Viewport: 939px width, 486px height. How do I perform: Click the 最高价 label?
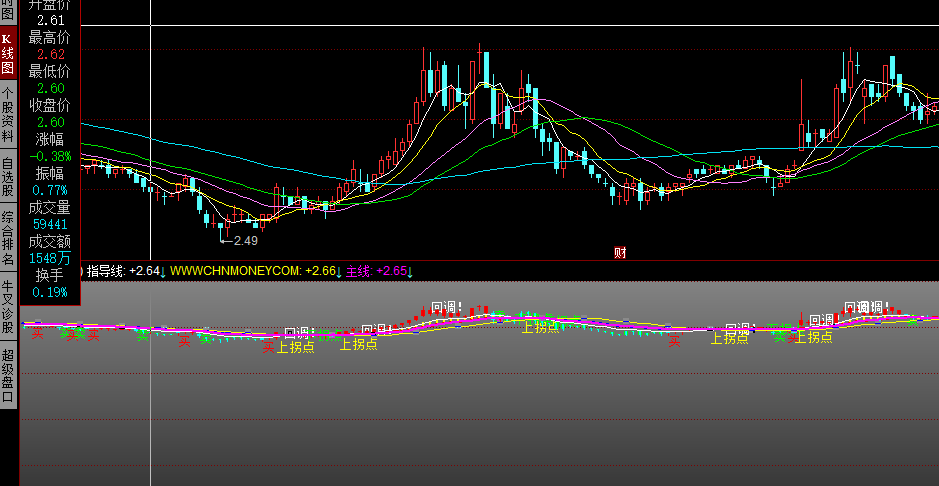(x=50, y=37)
